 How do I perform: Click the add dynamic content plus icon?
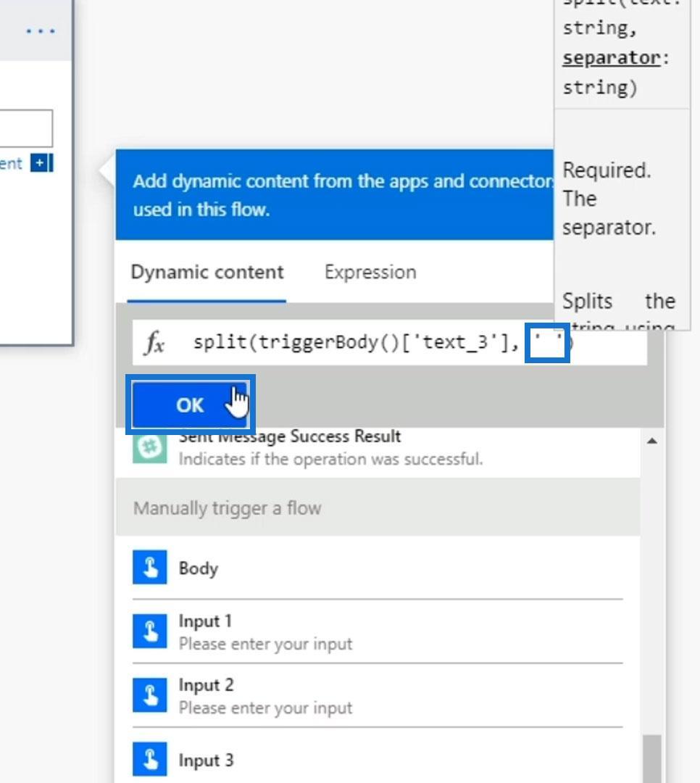tap(39, 163)
